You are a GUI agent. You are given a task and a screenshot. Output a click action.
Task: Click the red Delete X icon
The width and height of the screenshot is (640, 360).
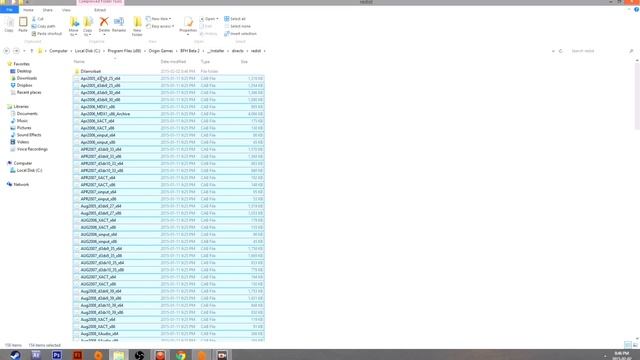click(104, 22)
